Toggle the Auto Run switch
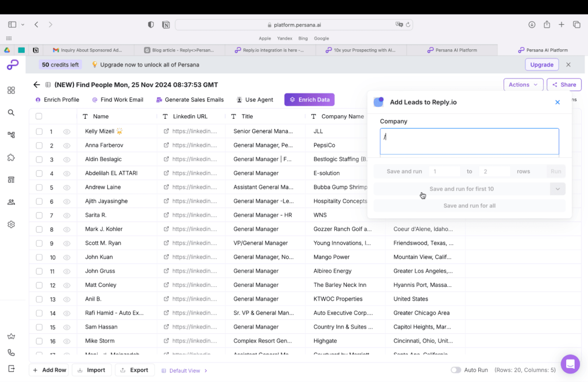588x382 pixels. [x=455, y=370]
